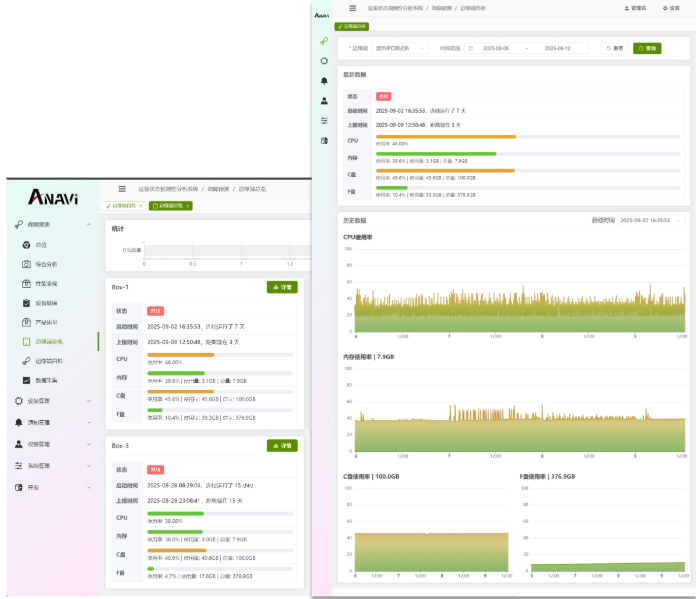The image size is (696, 599).
Task: Open 边缘端 device selection dropdown
Action: (400, 48)
